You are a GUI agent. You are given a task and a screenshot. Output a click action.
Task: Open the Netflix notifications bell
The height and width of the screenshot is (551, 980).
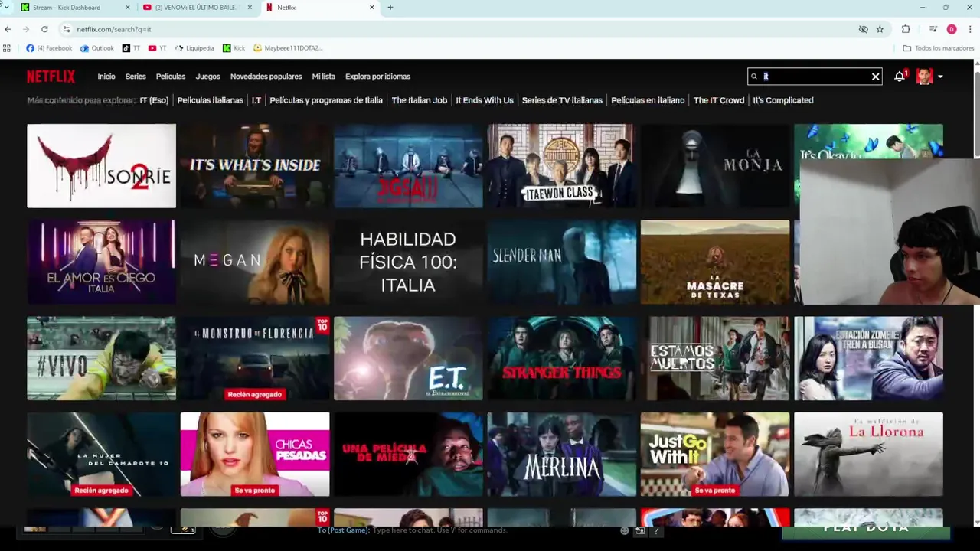[x=899, y=77]
